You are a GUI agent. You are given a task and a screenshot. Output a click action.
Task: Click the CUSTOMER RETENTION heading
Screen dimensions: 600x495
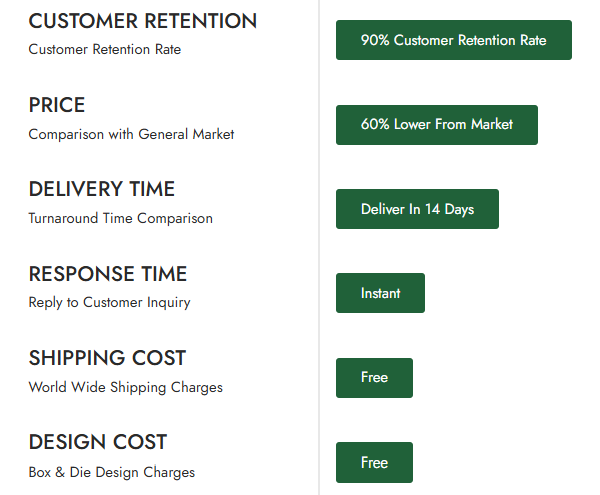click(142, 21)
